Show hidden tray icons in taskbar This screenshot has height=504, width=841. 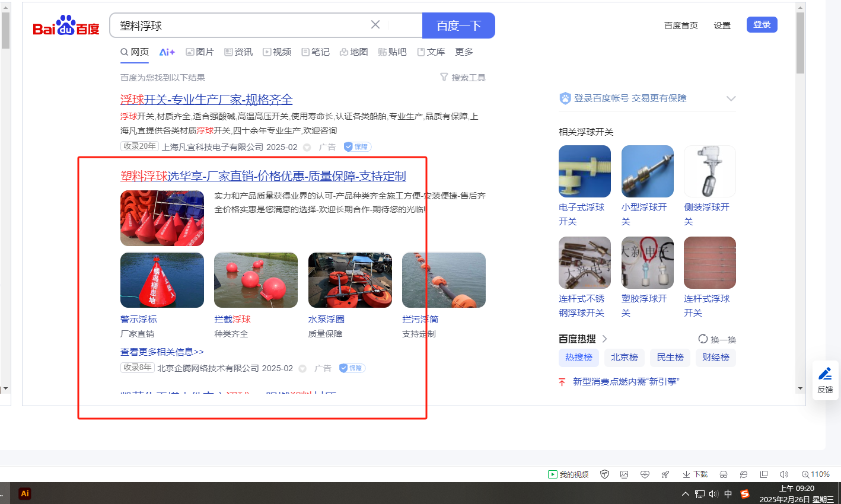(686, 494)
